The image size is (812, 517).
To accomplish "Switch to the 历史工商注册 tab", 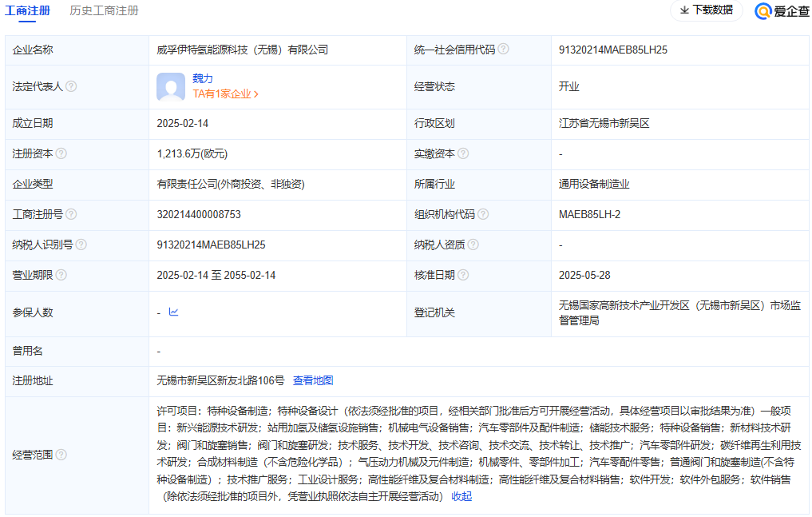I will click(104, 10).
